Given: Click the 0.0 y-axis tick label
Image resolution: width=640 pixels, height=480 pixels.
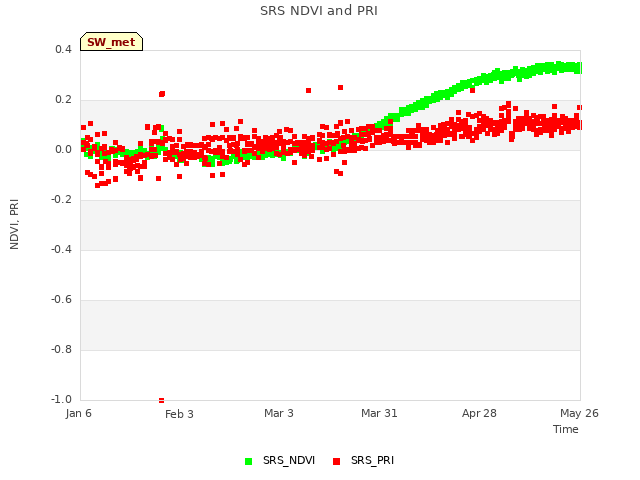Looking at the screenshot, I should pyautogui.click(x=63, y=150).
